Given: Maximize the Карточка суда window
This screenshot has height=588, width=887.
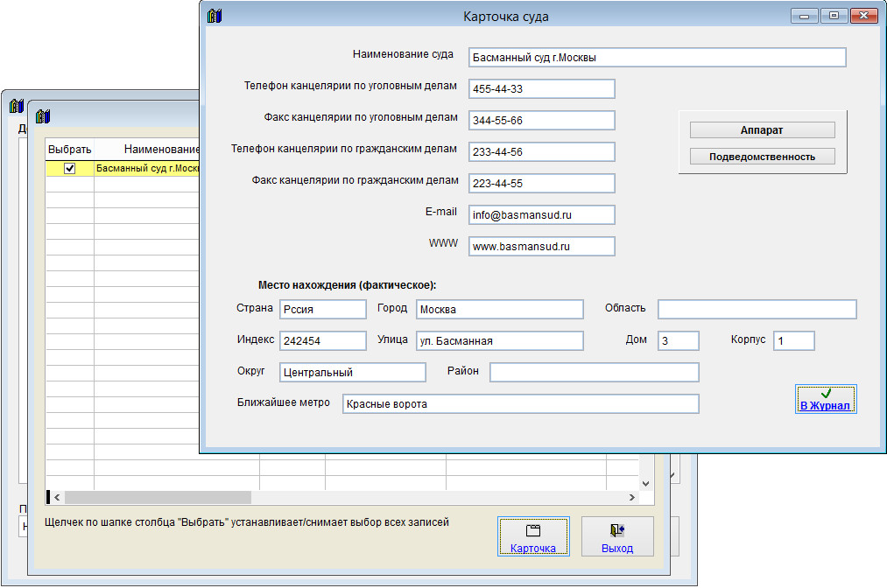Looking at the screenshot, I should point(834,16).
